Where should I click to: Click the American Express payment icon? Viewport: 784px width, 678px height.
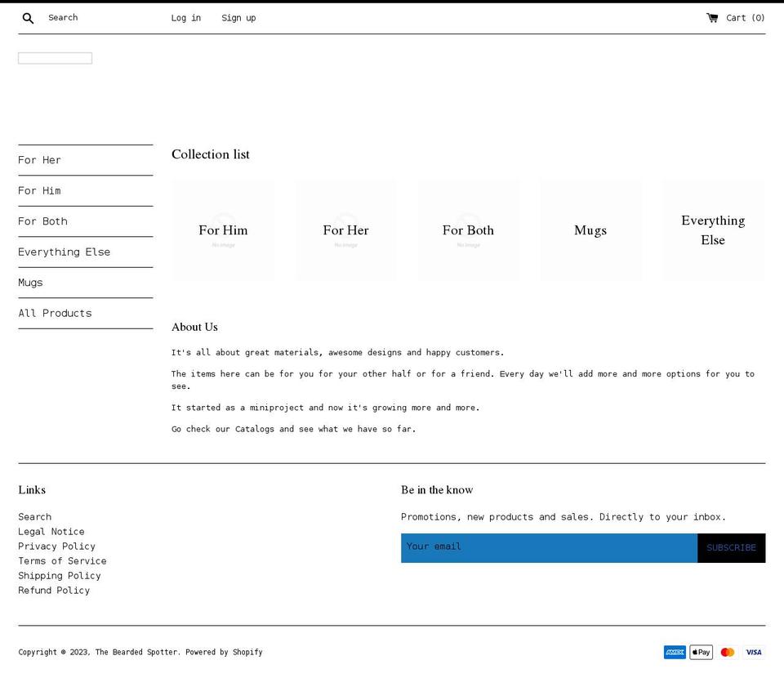[675, 652]
